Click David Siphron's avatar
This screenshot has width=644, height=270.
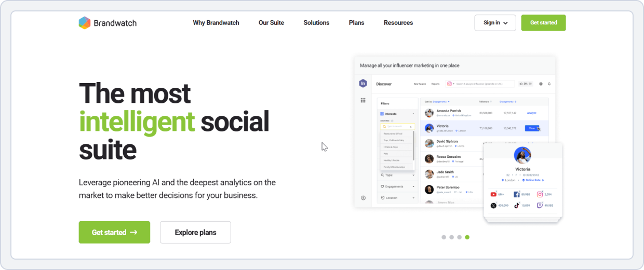[429, 143]
